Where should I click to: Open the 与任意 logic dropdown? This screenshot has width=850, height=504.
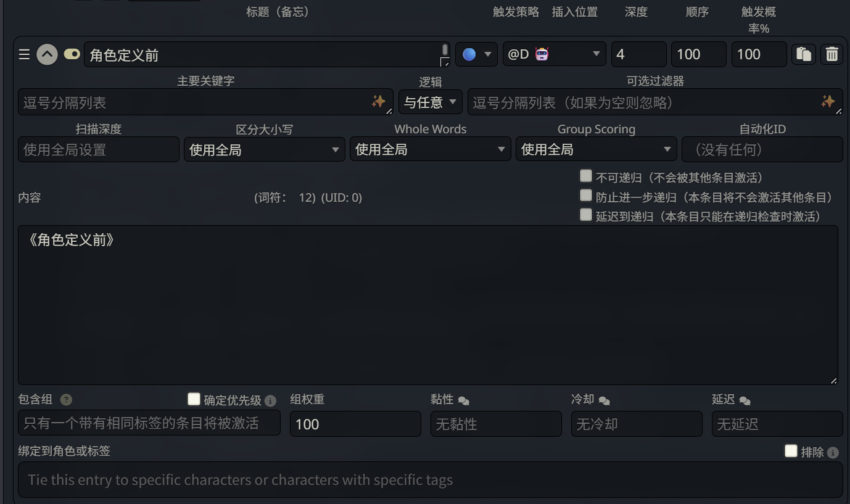click(x=430, y=102)
